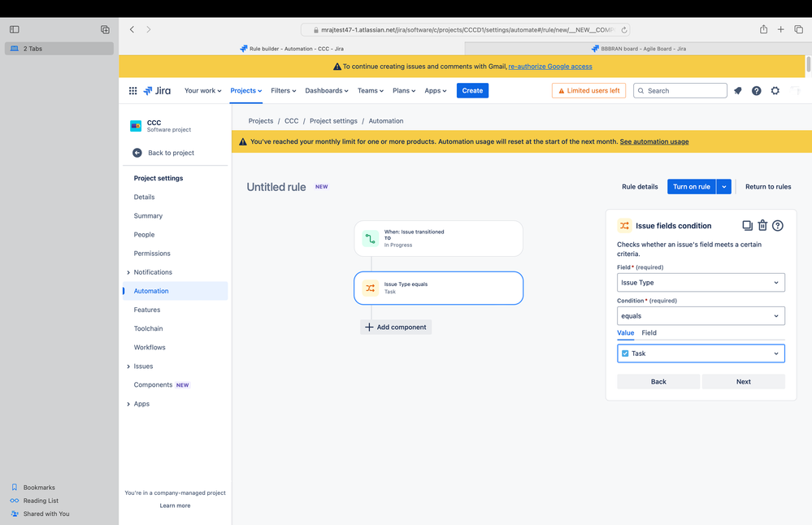Open the Filters menu
This screenshot has height=525, width=812.
[x=284, y=90]
